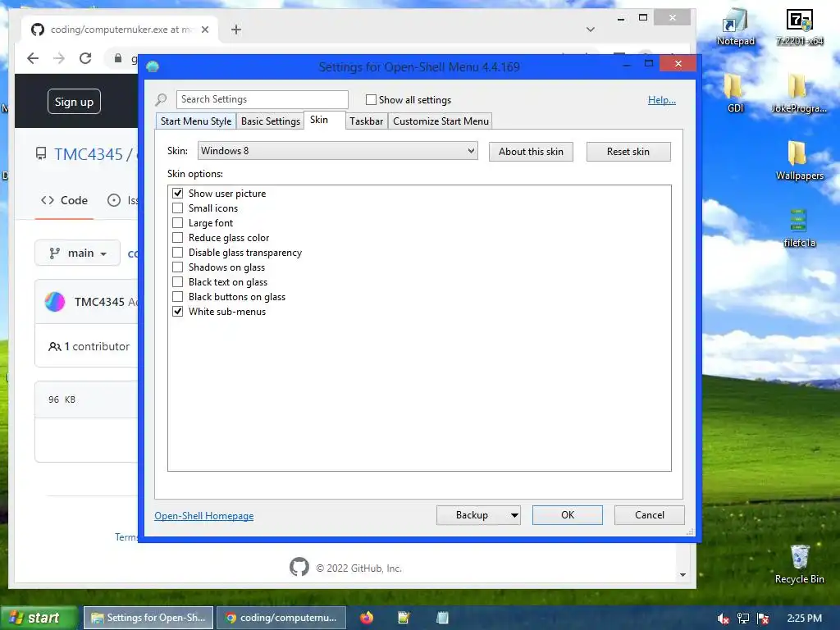The width and height of the screenshot is (840, 630).
Task: Click the security alert flag tray icon
Action: pyautogui.click(x=763, y=619)
